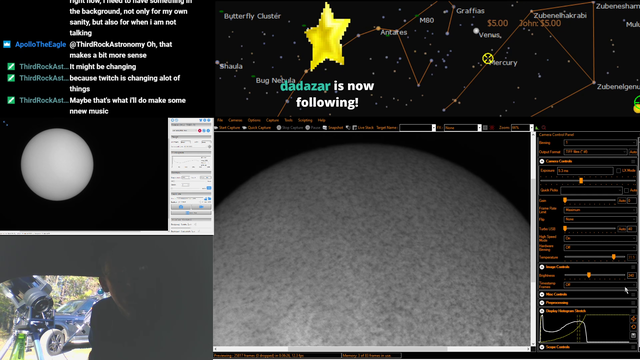
Task: Click the Pause toolbar button
Action: pos(313,128)
